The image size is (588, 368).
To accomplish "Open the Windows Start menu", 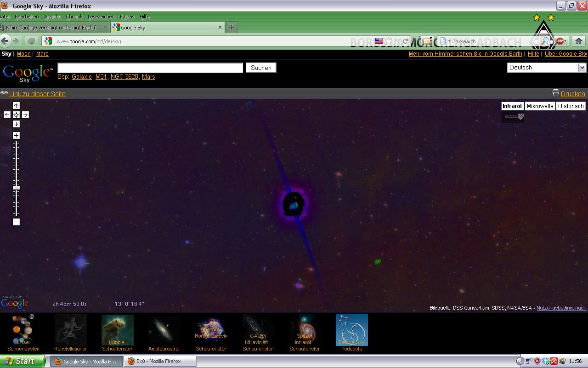I will point(23,361).
